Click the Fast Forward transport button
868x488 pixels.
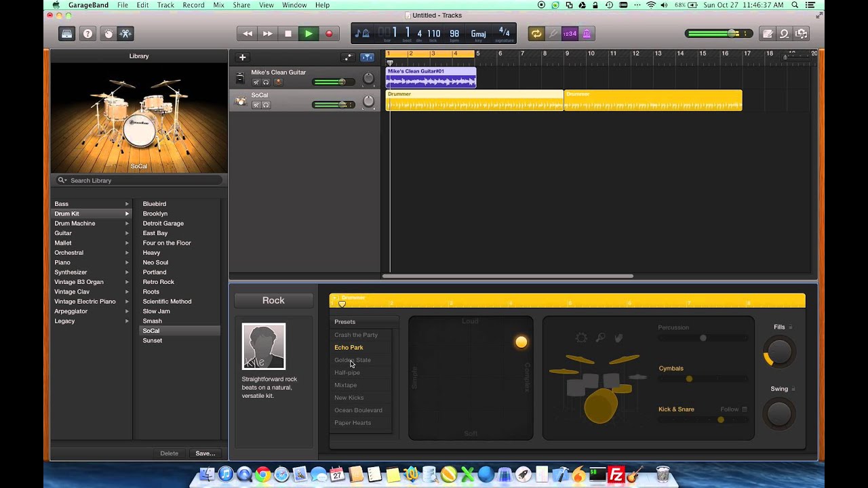pyautogui.click(x=268, y=34)
